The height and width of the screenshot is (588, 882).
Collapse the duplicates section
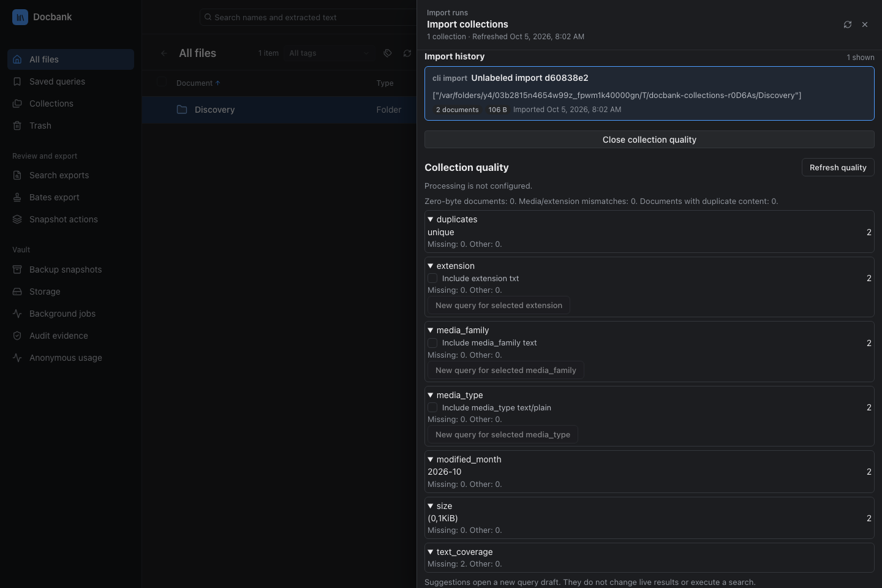[x=431, y=219]
